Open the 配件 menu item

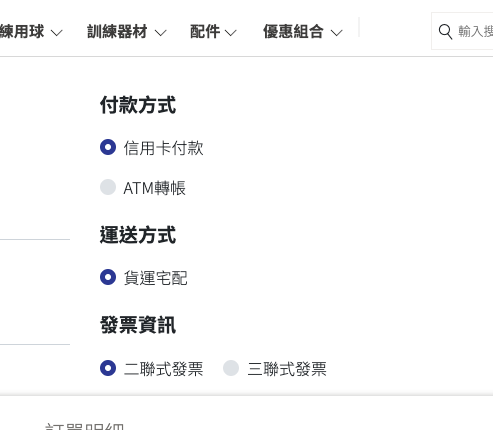[x=205, y=32]
